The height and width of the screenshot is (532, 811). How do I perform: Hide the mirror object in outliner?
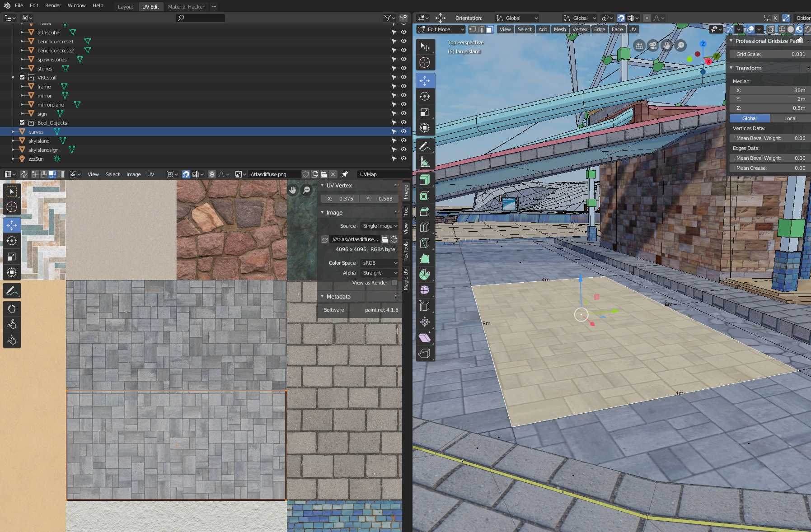pos(403,96)
